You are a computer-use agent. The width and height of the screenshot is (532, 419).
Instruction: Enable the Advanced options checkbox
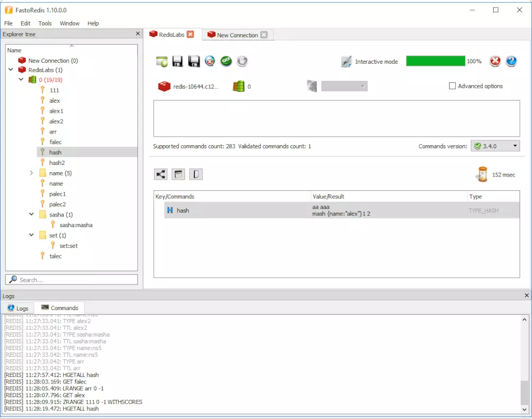452,86
